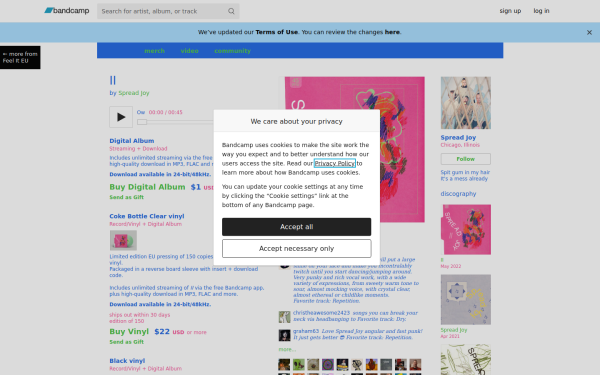The image size is (600, 375).
Task: Play the track Ow
Action: [x=121, y=117]
